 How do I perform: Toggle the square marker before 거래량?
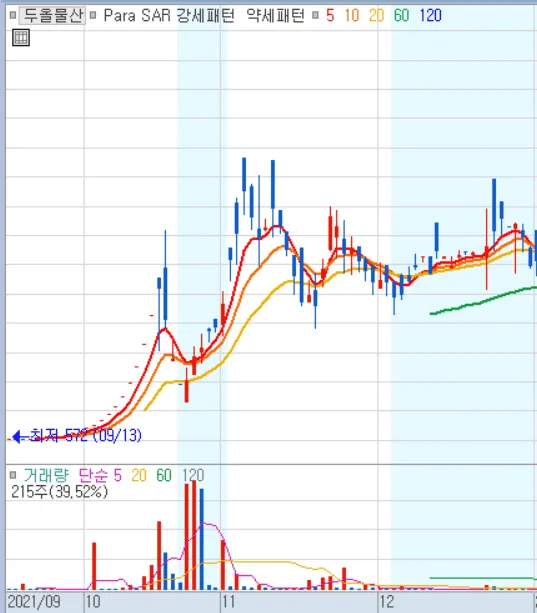pyautogui.click(x=13, y=475)
